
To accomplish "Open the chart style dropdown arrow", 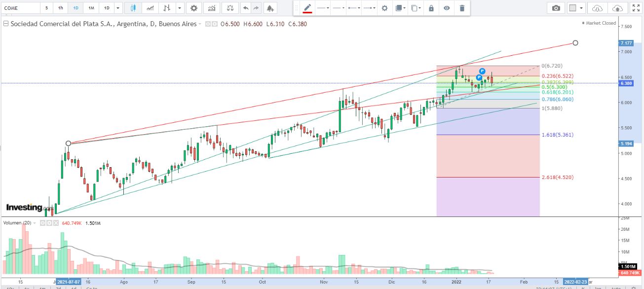I will coord(180,8).
